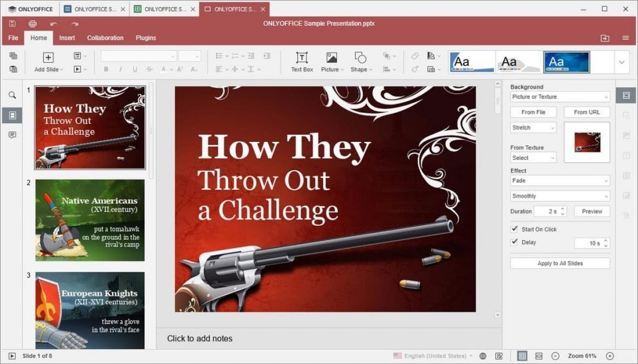The height and width of the screenshot is (364, 638).
Task: Insert a Text Box
Action: point(302,62)
